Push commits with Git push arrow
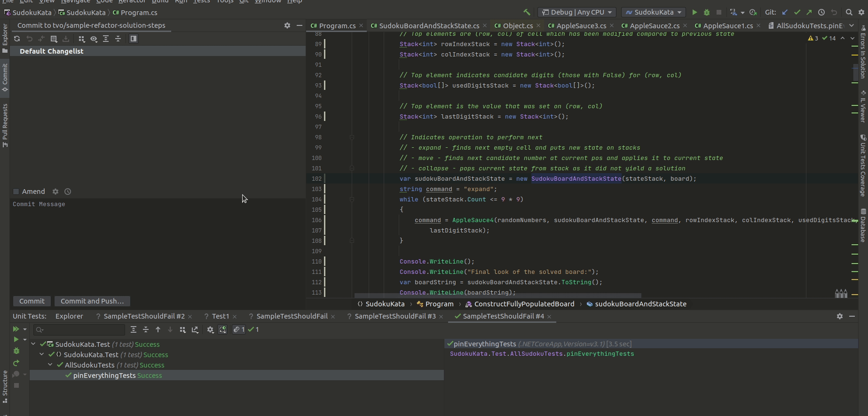 pos(809,12)
